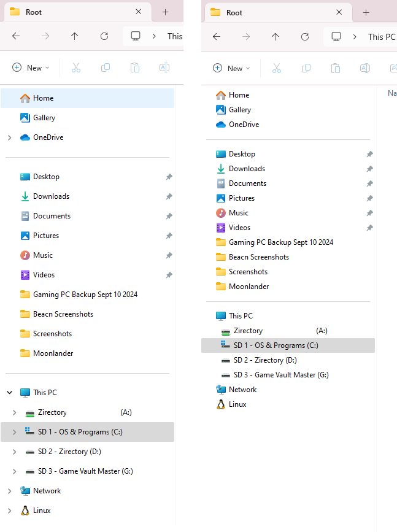
Task: Go back in the right window
Action: tap(217, 37)
